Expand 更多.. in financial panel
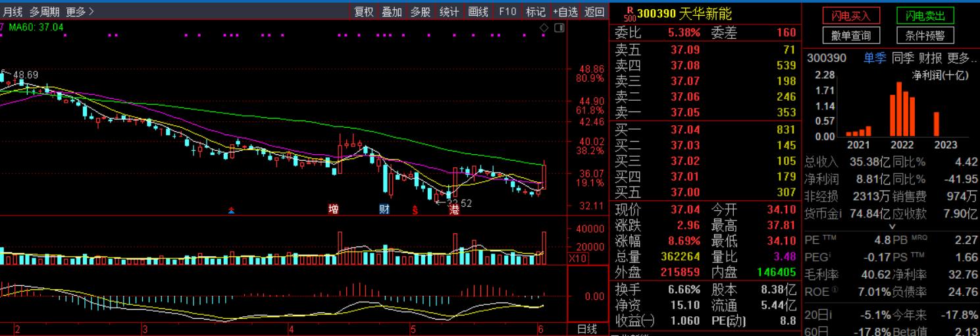 tap(962, 58)
